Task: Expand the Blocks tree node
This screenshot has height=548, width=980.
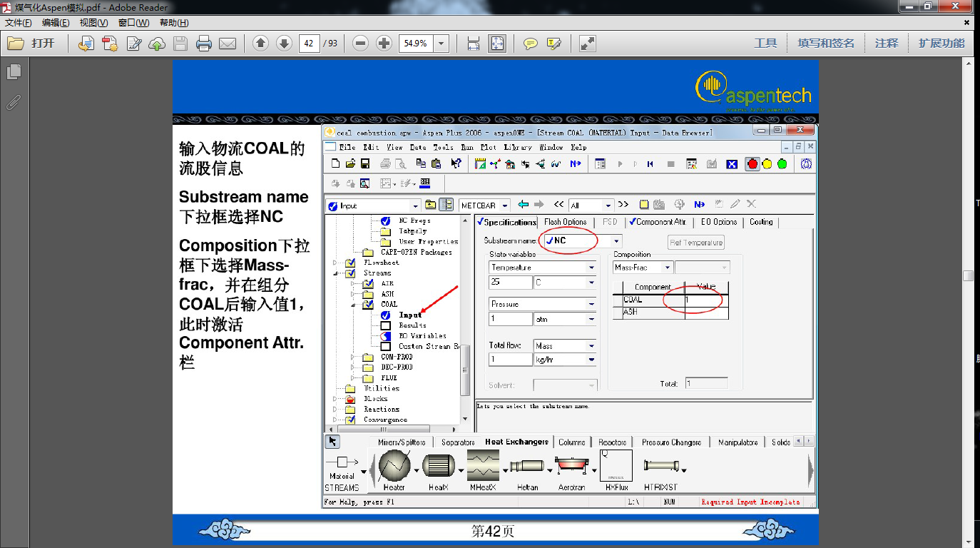Action: [x=335, y=399]
